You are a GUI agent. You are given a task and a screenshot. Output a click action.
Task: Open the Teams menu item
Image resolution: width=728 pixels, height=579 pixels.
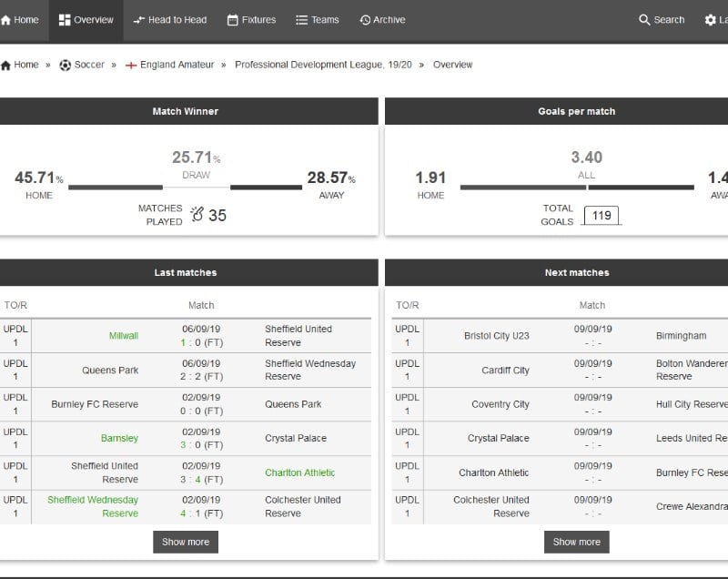pyautogui.click(x=318, y=20)
